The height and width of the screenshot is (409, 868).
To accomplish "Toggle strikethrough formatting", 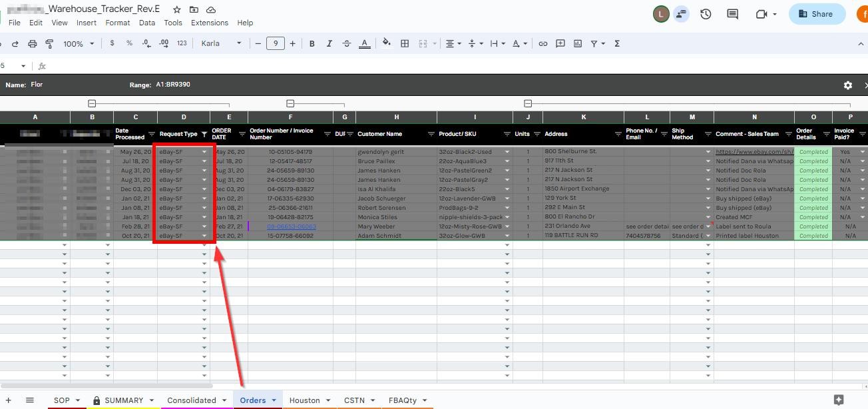I will pos(346,43).
